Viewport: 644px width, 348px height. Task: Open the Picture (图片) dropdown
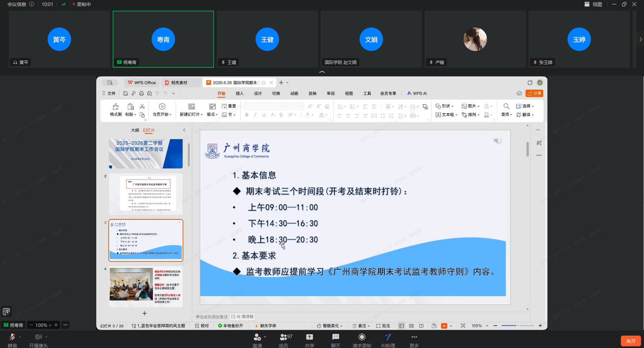[x=471, y=106]
